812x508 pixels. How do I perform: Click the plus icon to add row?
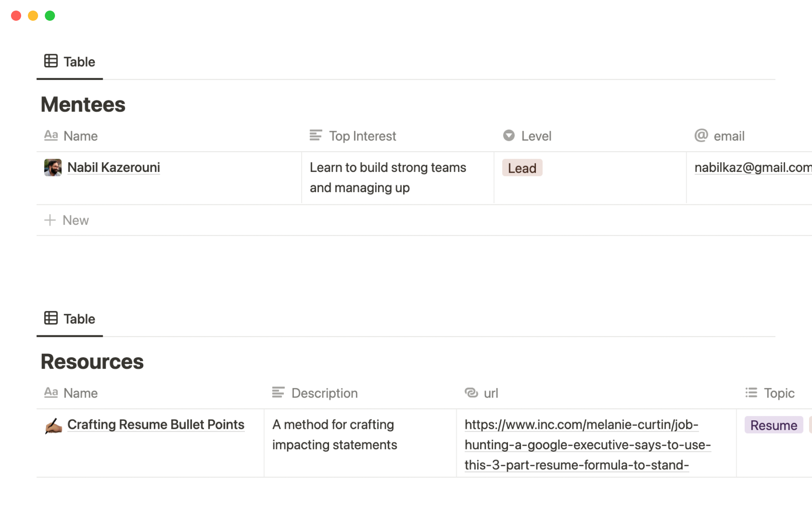click(50, 220)
